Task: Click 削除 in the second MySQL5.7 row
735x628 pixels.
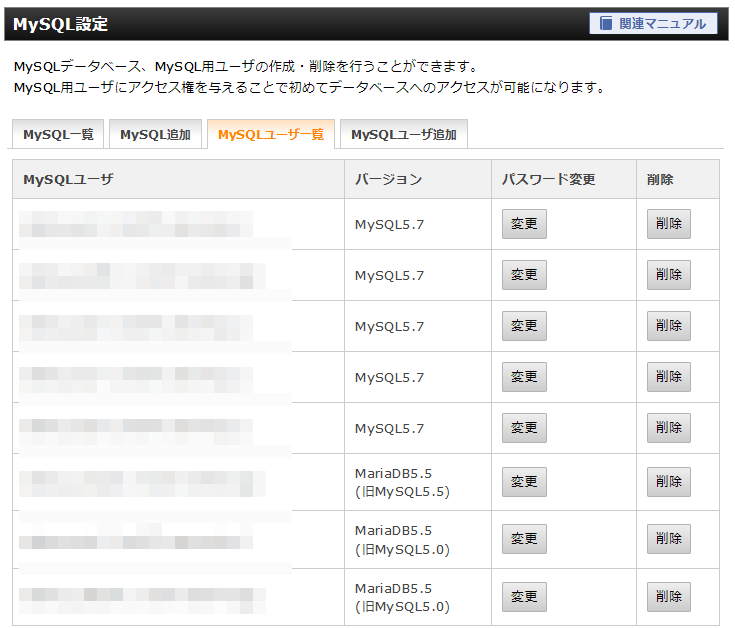Action: (669, 275)
